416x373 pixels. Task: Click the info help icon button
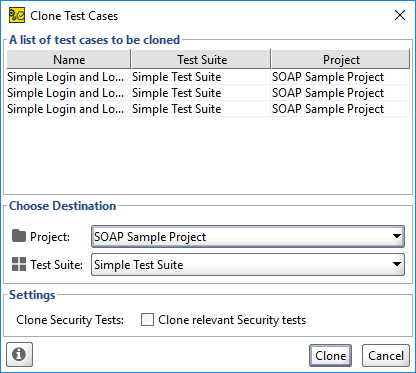[x=19, y=354]
